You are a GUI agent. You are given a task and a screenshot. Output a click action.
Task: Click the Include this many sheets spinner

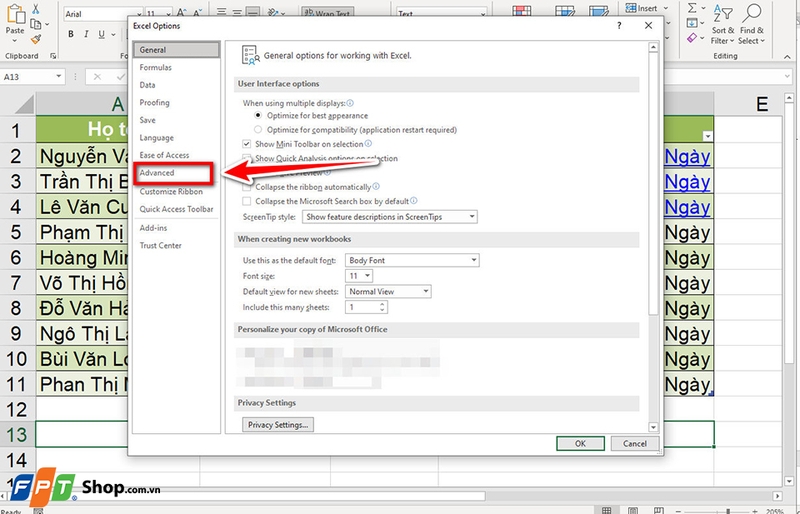point(382,307)
